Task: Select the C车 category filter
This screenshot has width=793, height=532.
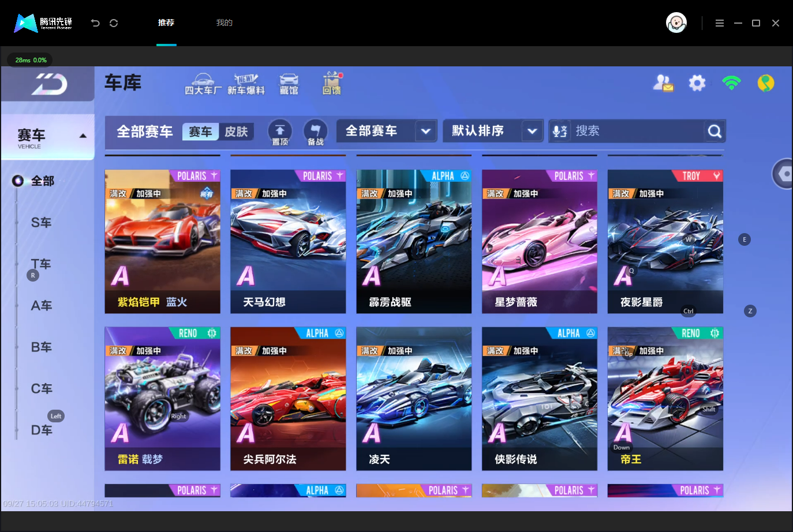Action: pos(42,389)
